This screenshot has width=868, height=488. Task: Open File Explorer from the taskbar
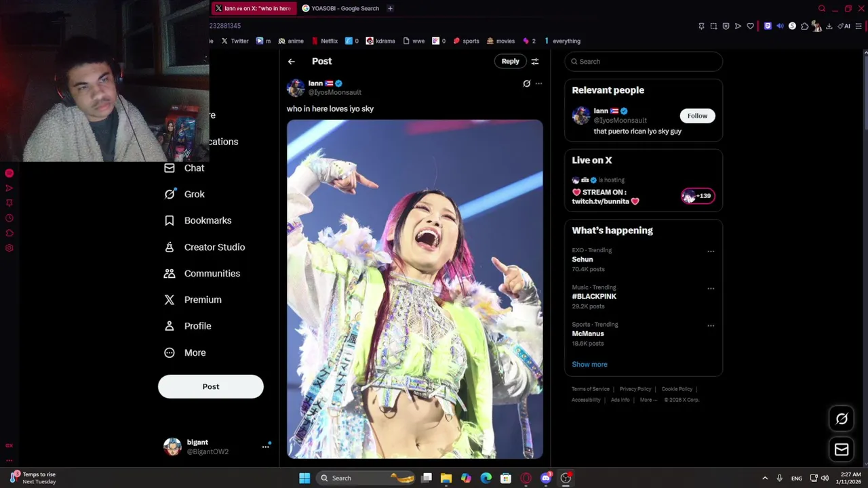pos(446,479)
